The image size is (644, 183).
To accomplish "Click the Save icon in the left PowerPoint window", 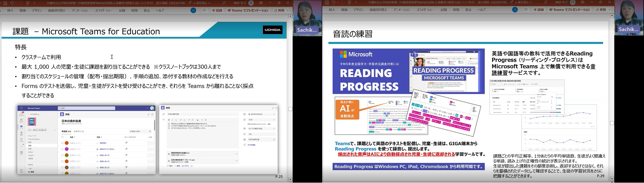I will (x=5, y=3).
